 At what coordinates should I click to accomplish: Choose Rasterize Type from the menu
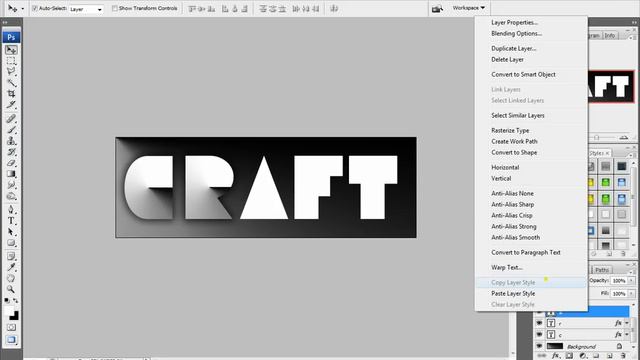[510, 130]
